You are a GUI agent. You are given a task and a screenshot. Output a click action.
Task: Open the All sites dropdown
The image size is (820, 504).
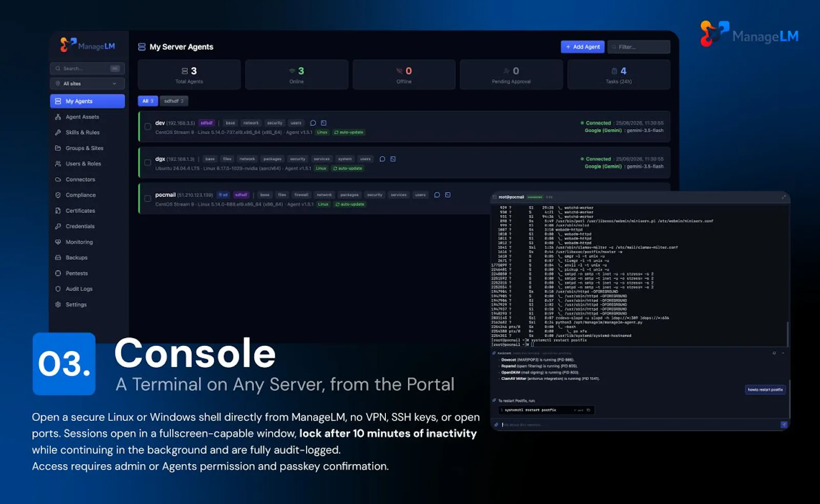coord(88,83)
